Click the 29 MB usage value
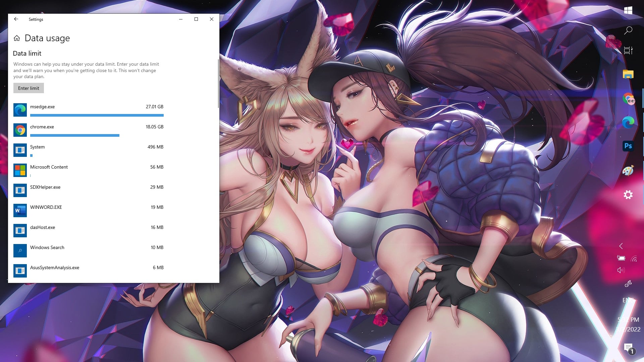The image size is (644, 362). (x=157, y=187)
